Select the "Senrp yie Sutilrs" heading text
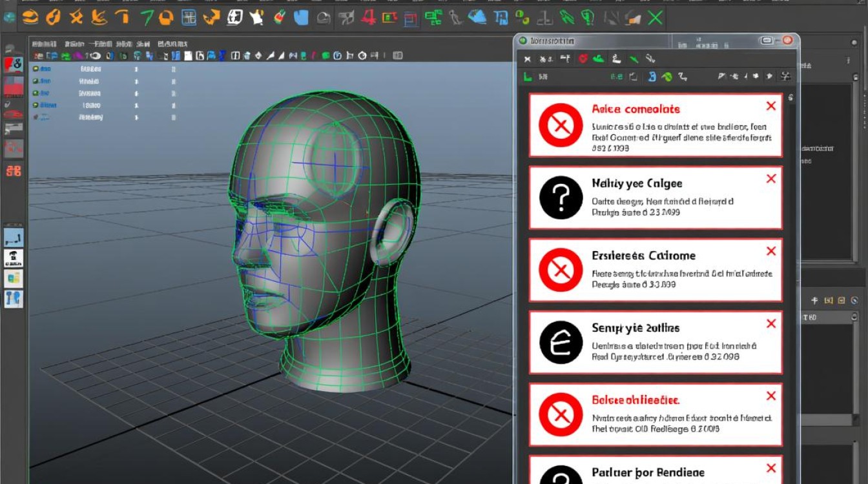Screen dimensions: 868x484 [x=635, y=328]
